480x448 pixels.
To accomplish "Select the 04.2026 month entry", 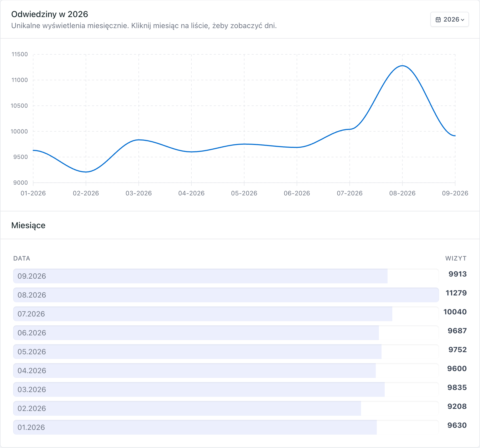I will coord(226,371).
